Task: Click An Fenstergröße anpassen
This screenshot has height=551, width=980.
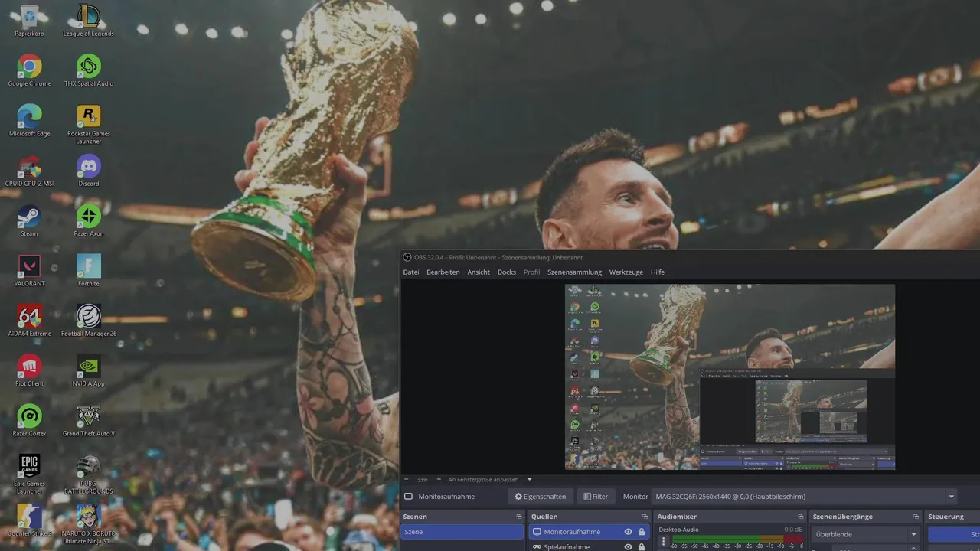Action: click(x=484, y=480)
